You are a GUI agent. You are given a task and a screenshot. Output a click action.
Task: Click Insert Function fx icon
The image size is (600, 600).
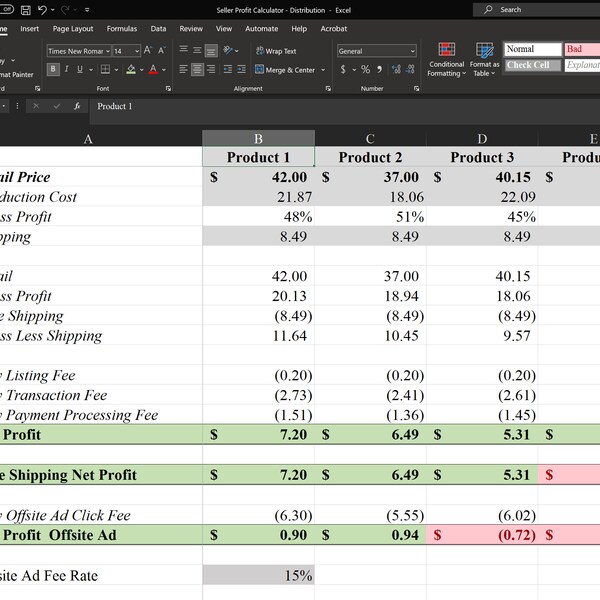point(77,106)
